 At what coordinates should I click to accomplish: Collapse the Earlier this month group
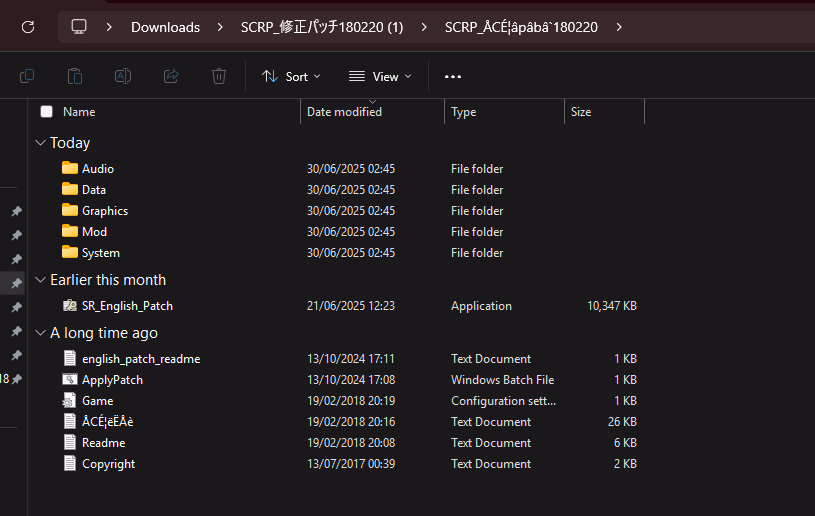tap(41, 280)
